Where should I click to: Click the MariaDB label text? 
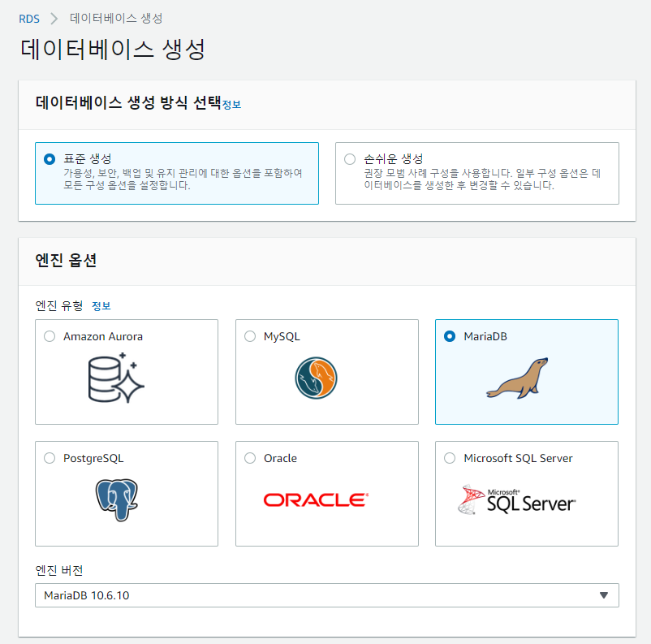[x=485, y=336]
